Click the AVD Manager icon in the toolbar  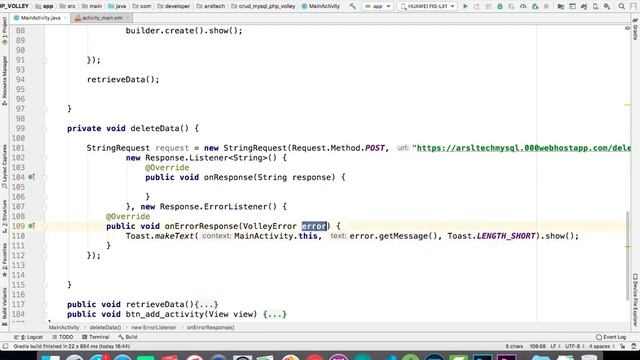click(x=596, y=6)
